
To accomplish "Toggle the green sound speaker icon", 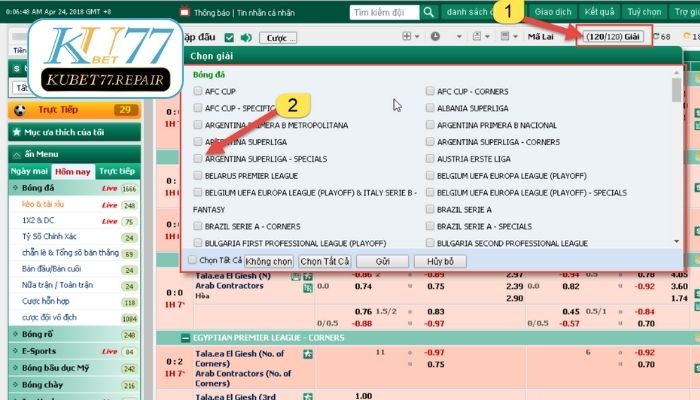I will (246, 38).
